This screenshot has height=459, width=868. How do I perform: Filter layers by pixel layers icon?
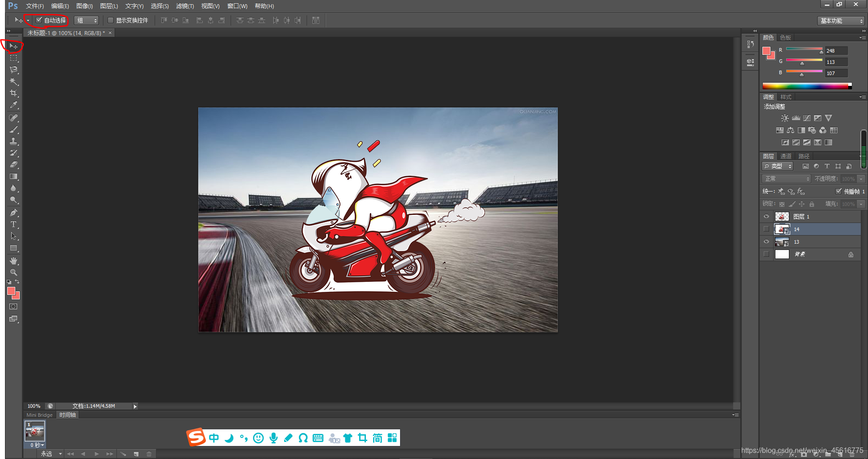(x=805, y=166)
